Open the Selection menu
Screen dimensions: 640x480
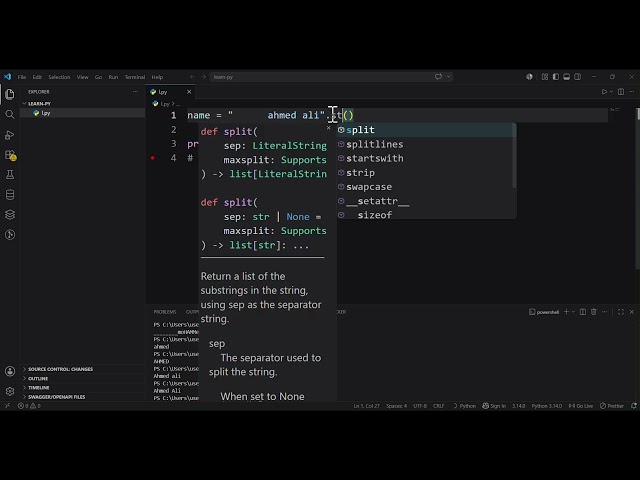[59, 77]
